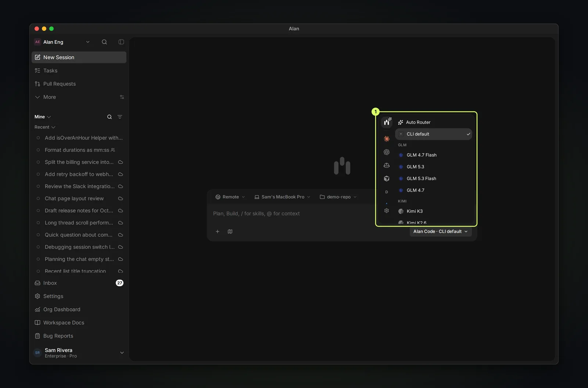Choose GLM 5.3 Flash model
The image size is (588, 388).
[x=434, y=179]
